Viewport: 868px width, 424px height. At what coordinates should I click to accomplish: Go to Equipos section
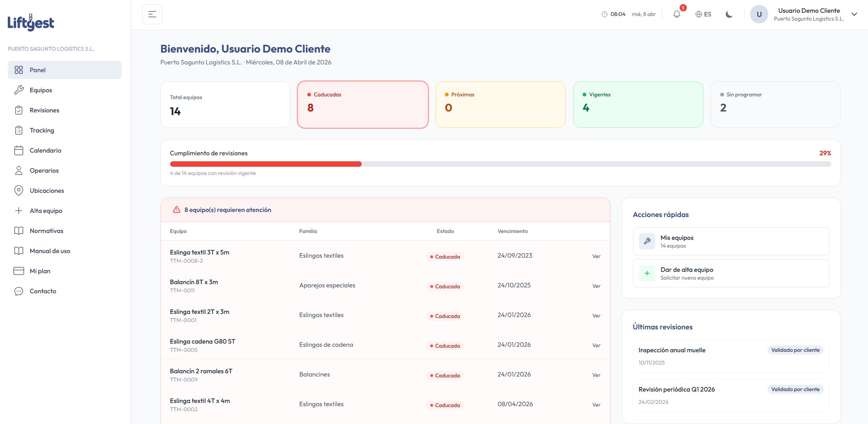(64, 90)
